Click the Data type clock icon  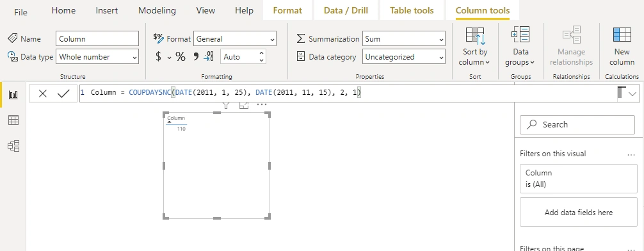[x=13, y=56]
